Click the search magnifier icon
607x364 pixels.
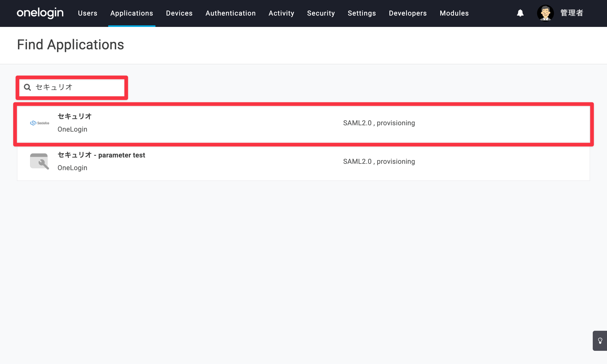(x=27, y=87)
